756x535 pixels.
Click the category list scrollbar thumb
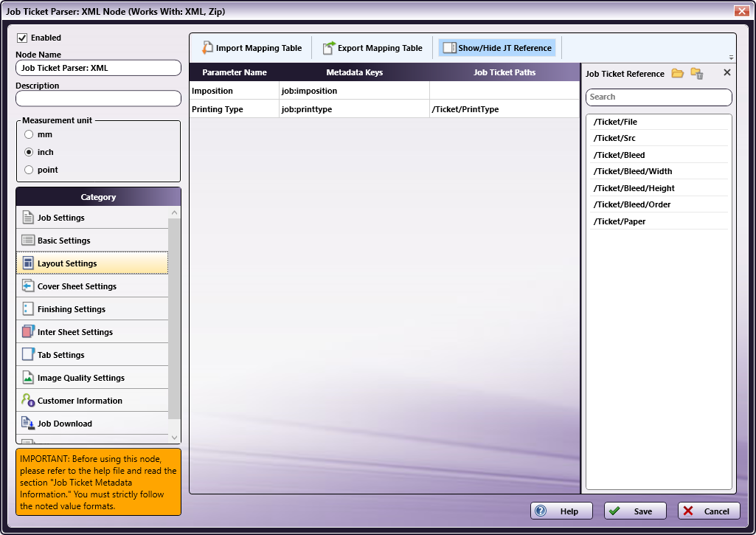click(175, 318)
